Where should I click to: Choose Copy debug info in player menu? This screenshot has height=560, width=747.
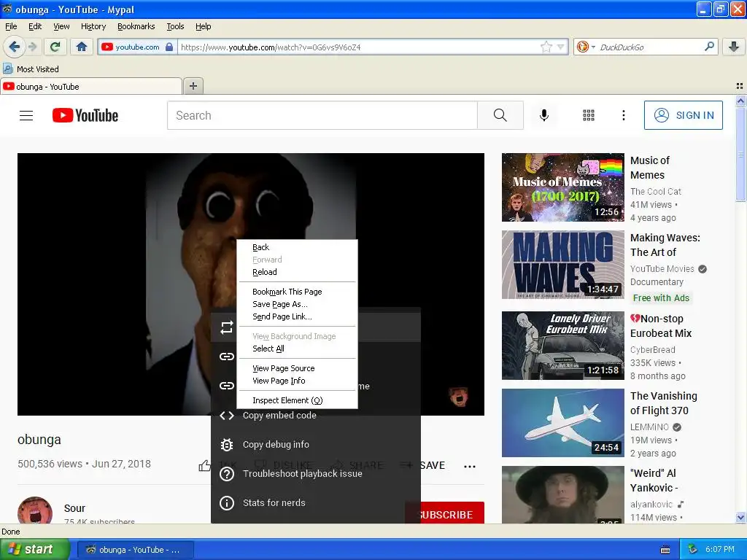pos(315,445)
